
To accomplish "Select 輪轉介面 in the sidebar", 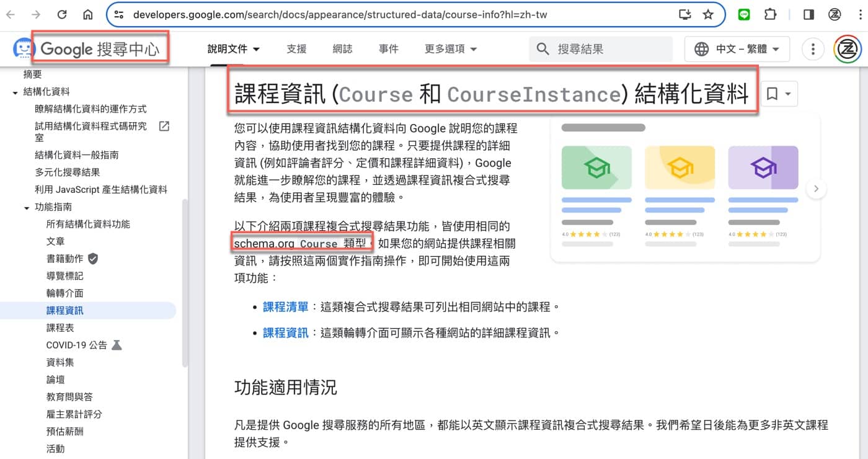I will click(64, 293).
